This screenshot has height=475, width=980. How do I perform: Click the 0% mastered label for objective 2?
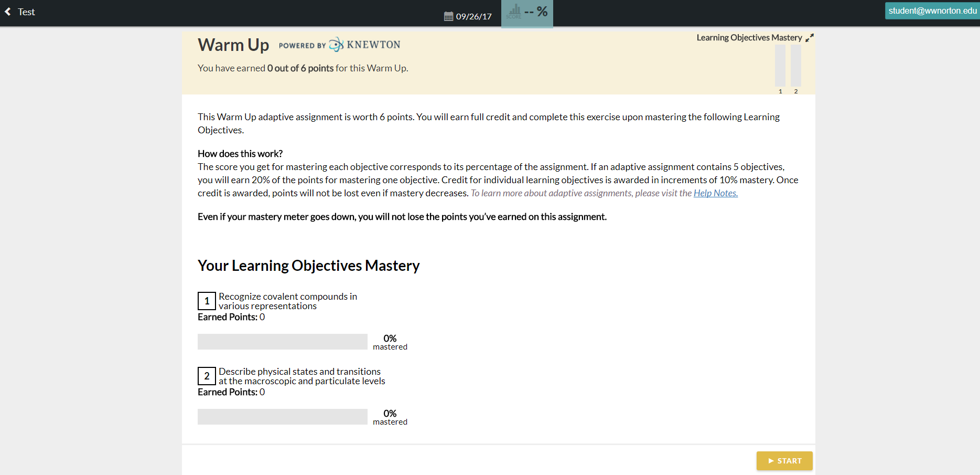coord(390,417)
